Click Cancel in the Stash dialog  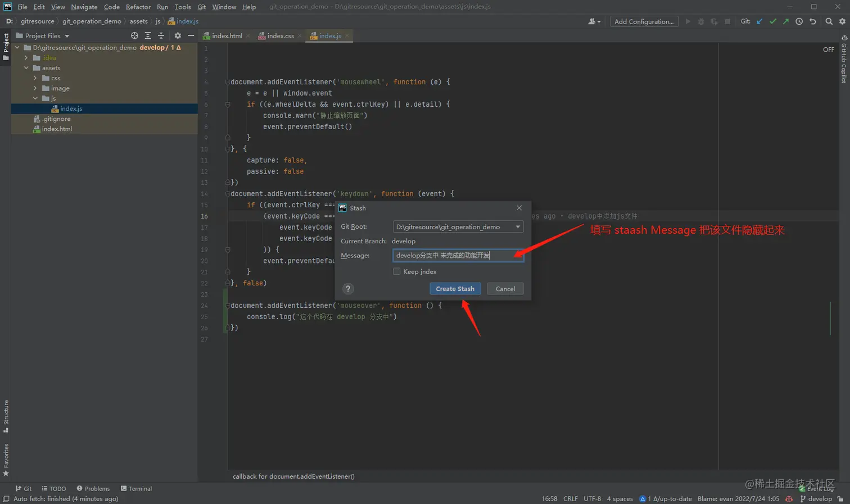pos(505,289)
